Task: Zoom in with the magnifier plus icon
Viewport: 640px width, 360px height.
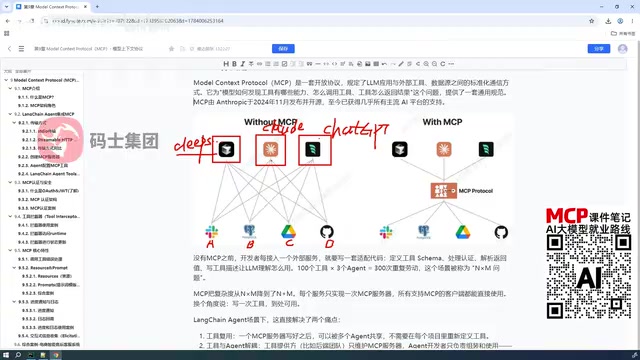Action: 426,64
